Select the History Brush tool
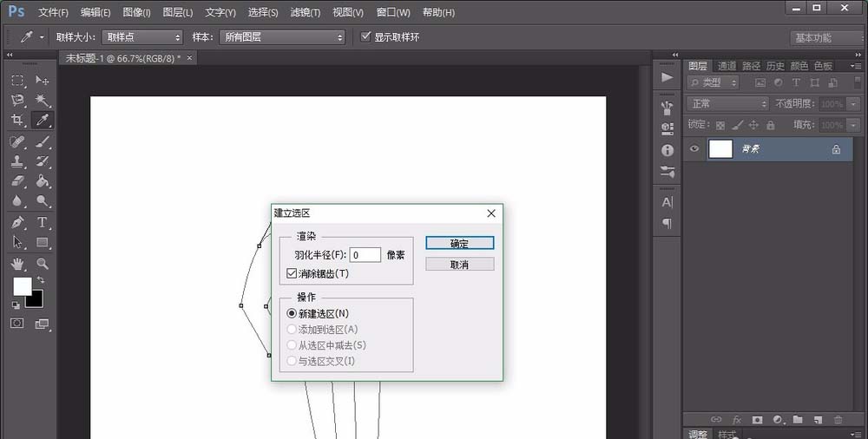The image size is (868, 439). pos(43,161)
